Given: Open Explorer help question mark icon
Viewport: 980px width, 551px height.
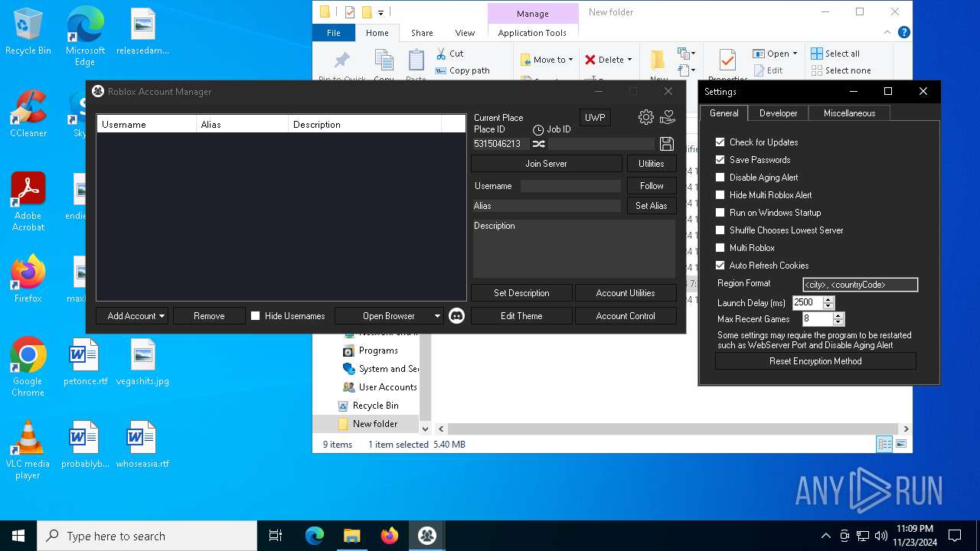Looking at the screenshot, I should pyautogui.click(x=904, y=32).
